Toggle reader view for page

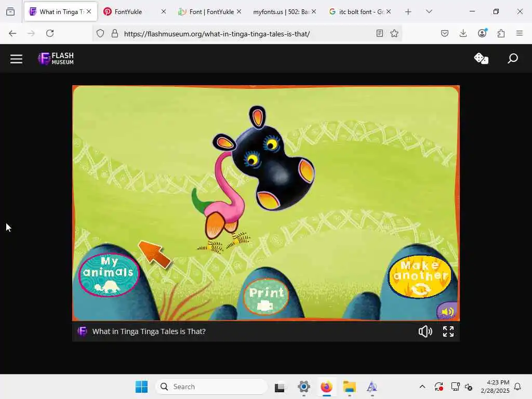click(x=380, y=33)
